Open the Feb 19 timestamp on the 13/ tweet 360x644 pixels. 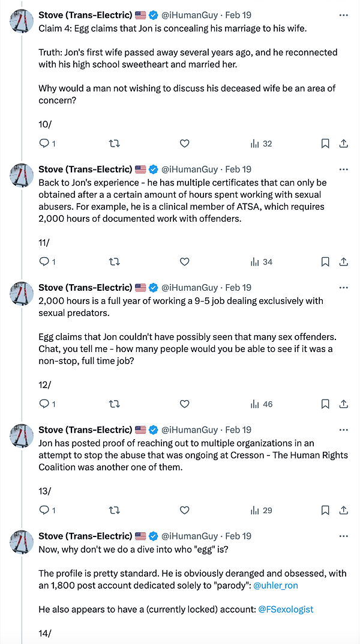click(x=238, y=430)
